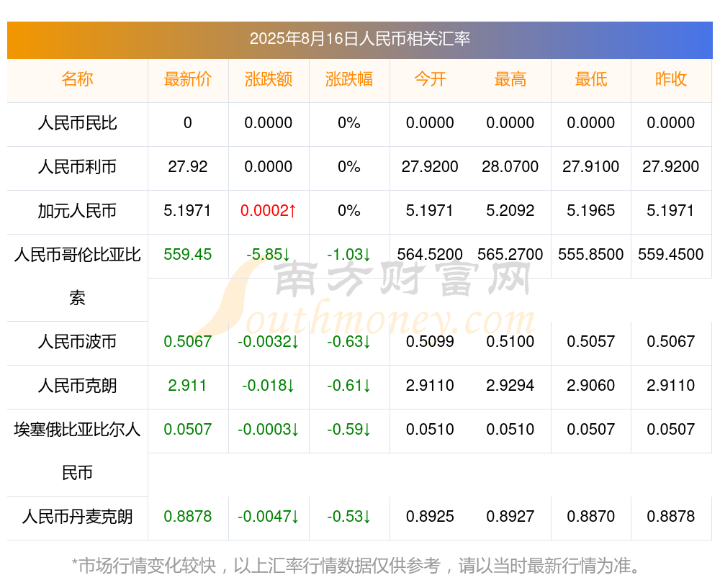Click the row name 人民币民比
Image resolution: width=720 pixels, height=588 pixels.
pos(77,123)
